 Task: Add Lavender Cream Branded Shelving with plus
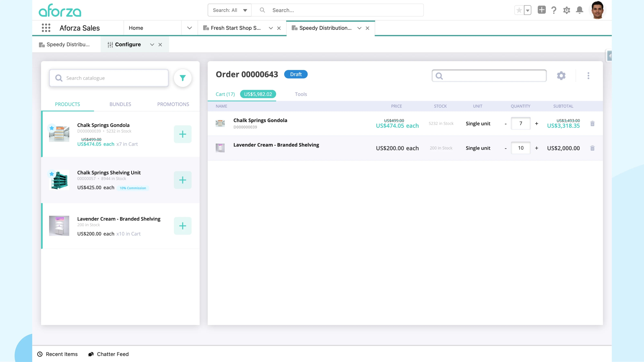[x=183, y=226]
